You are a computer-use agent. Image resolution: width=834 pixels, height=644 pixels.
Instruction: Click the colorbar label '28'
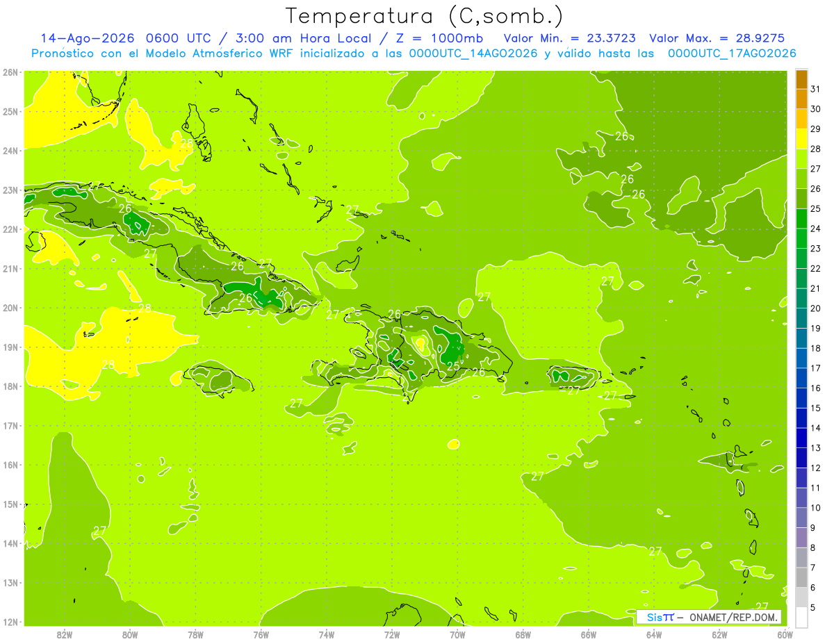[x=816, y=149]
